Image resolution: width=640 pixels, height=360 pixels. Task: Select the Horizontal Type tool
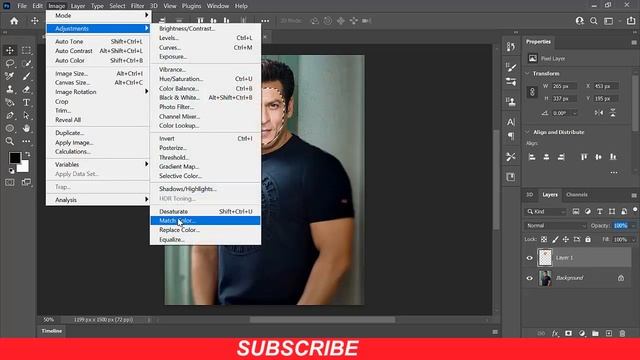click(26, 102)
